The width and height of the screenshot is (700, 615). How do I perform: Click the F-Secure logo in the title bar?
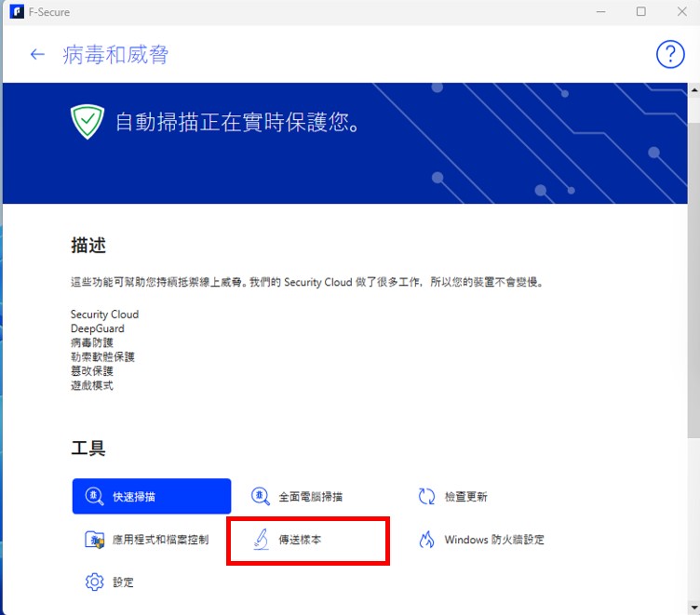(17, 11)
